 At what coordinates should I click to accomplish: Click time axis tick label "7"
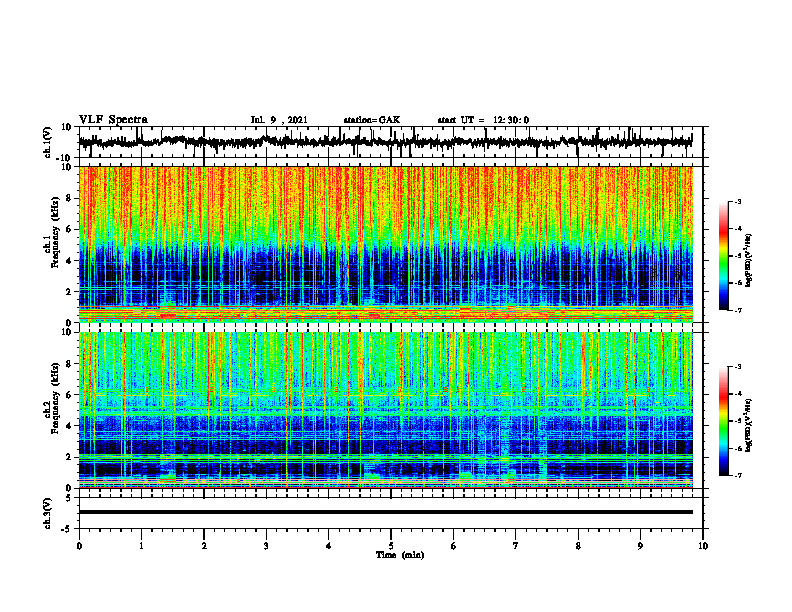point(516,546)
